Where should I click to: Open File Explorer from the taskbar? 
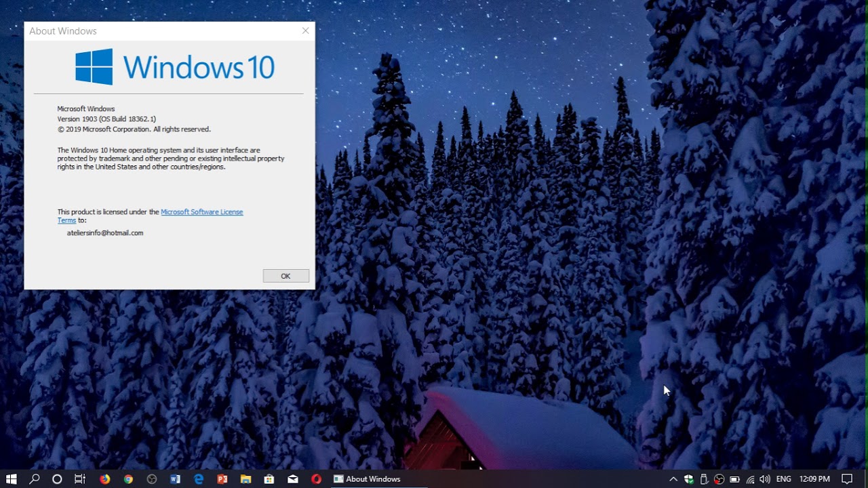[x=245, y=479]
